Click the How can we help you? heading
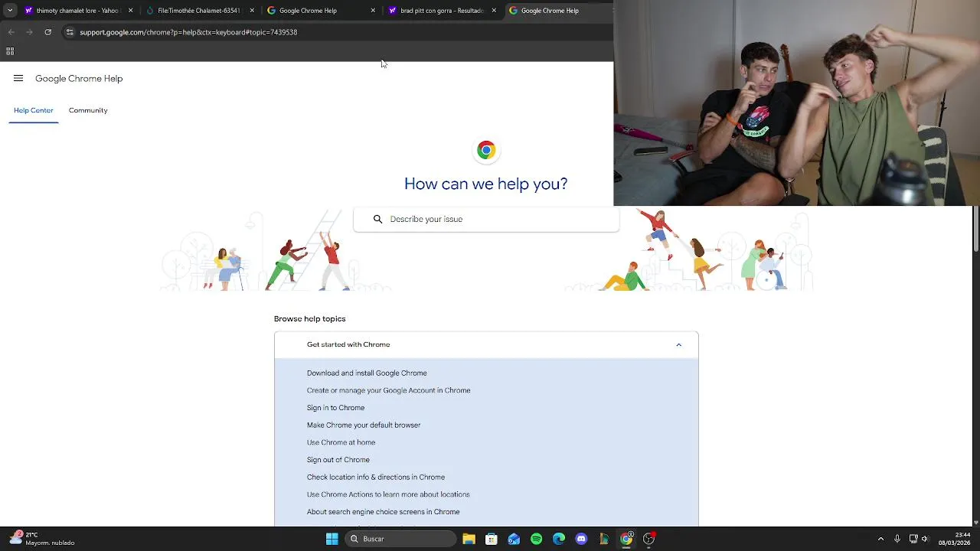The image size is (980, 551). 486,184
